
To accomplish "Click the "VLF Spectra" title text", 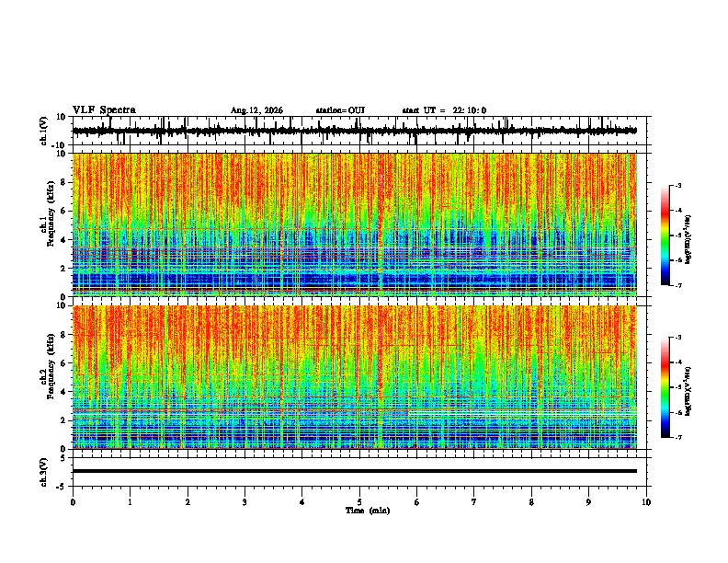I will pyautogui.click(x=104, y=109).
